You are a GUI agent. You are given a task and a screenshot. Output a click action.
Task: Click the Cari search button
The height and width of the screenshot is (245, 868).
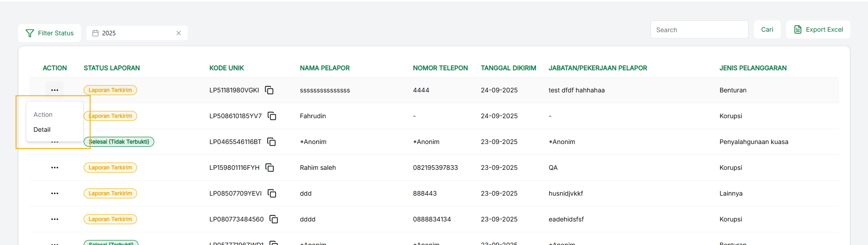(767, 29)
